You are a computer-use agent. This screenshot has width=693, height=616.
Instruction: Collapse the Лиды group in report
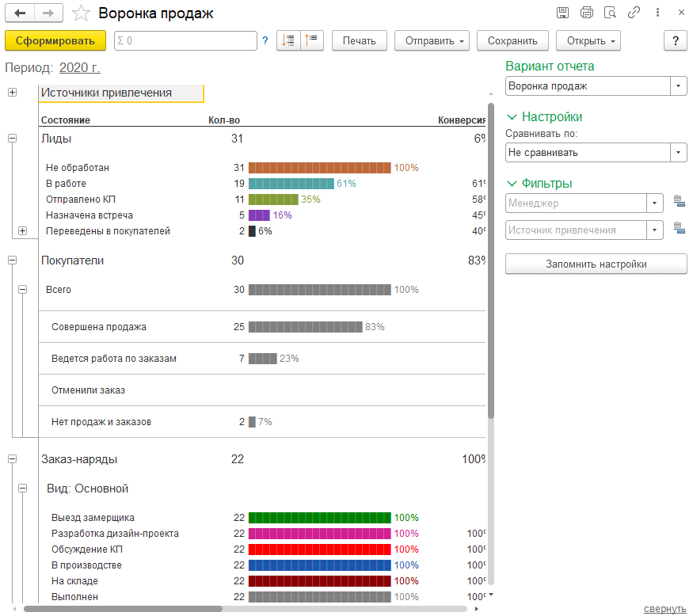[x=12, y=138]
